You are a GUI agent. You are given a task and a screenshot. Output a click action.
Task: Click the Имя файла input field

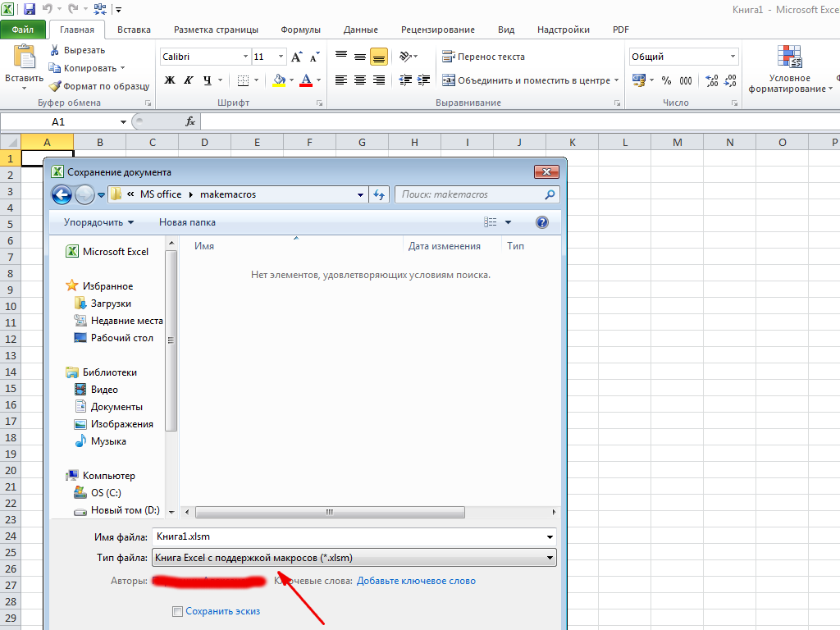pyautogui.click(x=354, y=536)
